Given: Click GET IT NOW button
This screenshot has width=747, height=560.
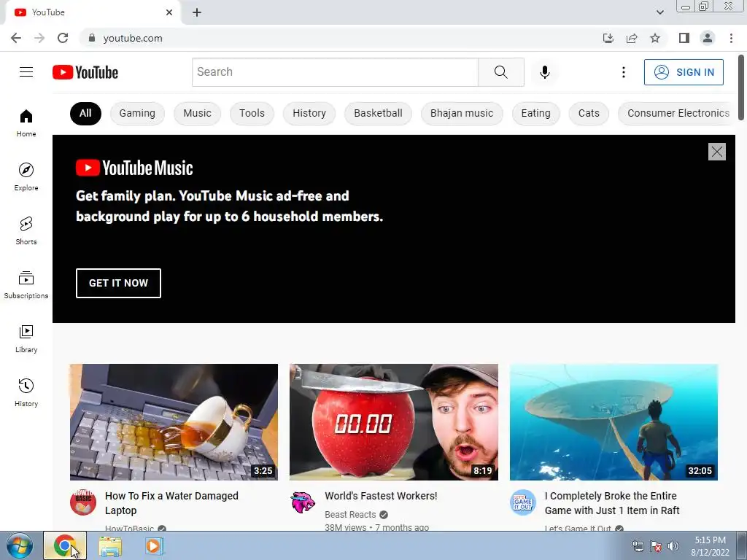Looking at the screenshot, I should (x=118, y=283).
